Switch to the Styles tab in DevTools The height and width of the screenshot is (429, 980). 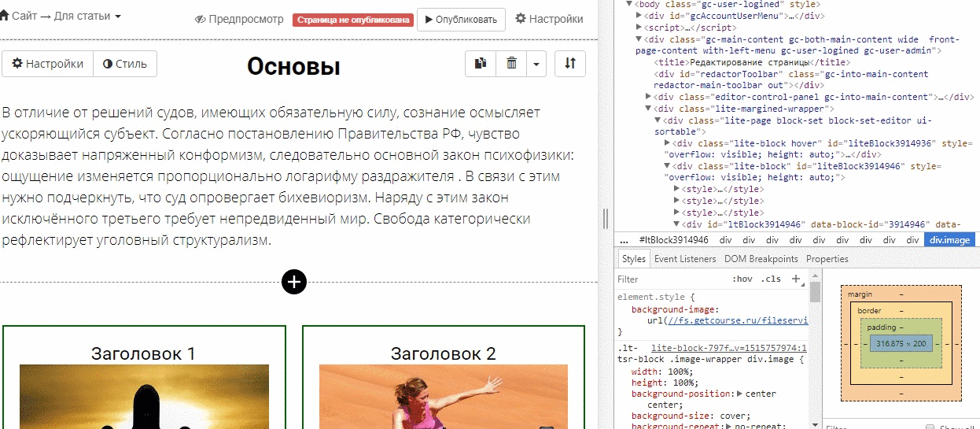coord(633,259)
